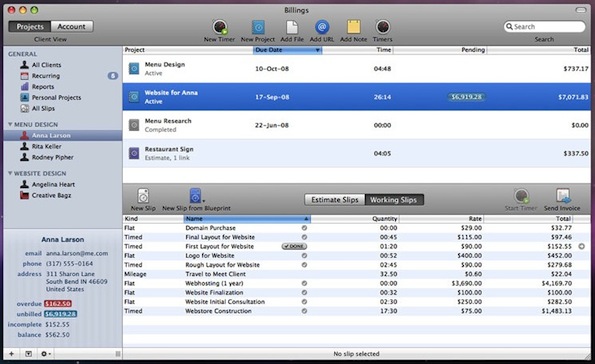
Task: Toggle status mark on Logo for Website
Action: [x=304, y=255]
